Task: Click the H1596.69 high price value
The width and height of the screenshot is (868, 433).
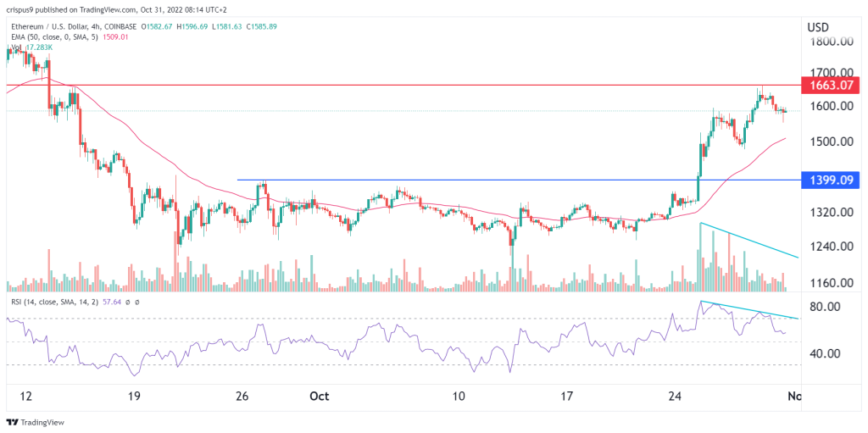Action: pyautogui.click(x=194, y=26)
